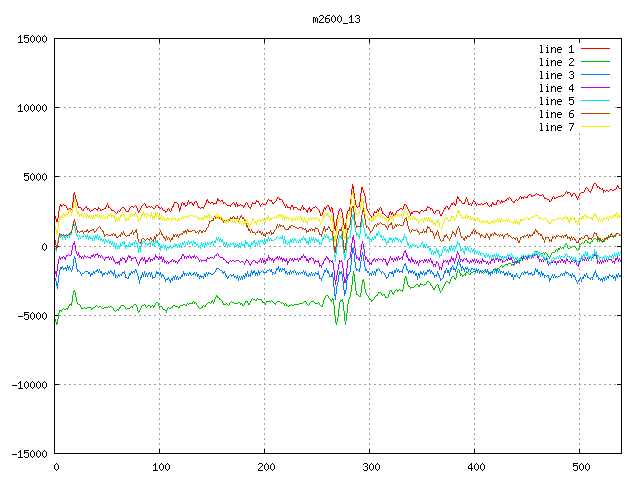
Task: Select the 'line 3' legend label
Action: [556, 76]
